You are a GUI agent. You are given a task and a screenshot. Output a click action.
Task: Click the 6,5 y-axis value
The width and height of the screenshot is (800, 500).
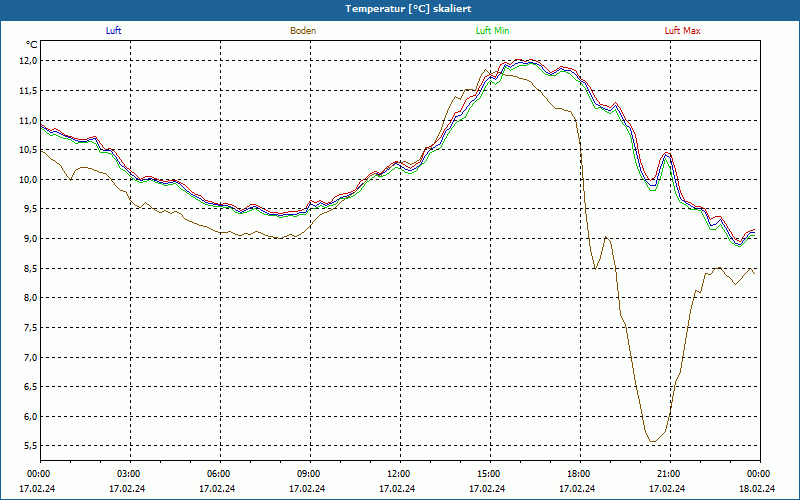click(x=30, y=387)
